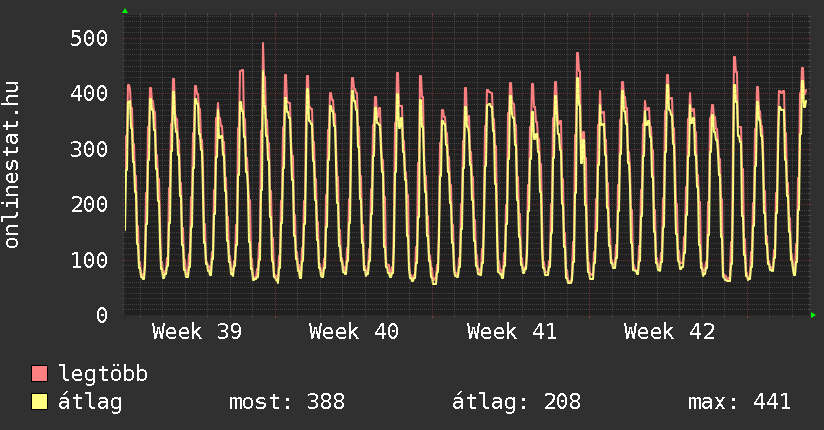Click the 'max: 441' statistic
This screenshot has width=824, height=430.
pos(739,402)
